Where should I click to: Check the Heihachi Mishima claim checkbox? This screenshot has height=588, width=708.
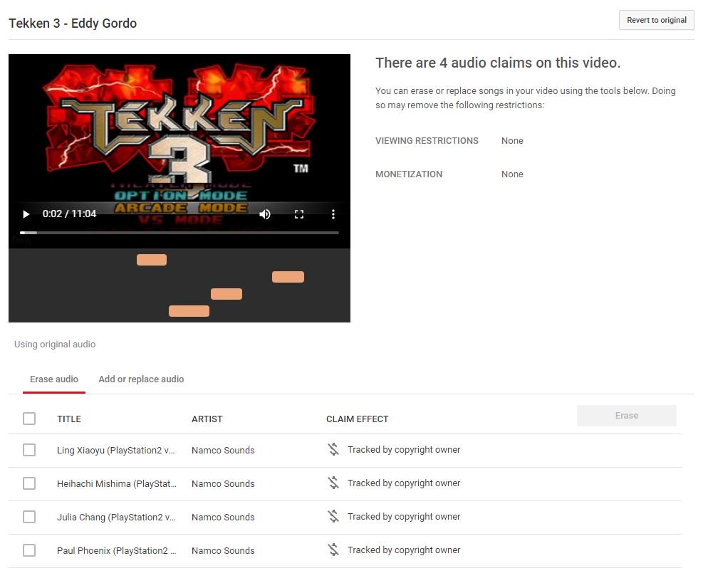click(x=29, y=483)
